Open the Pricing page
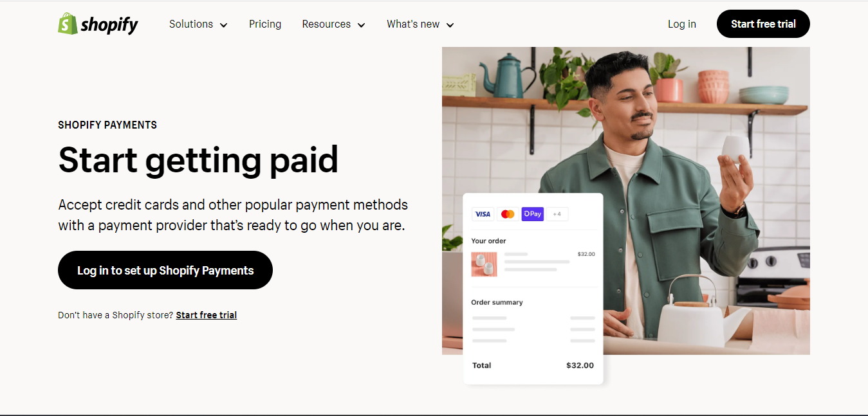Image resolution: width=868 pixels, height=416 pixels. pyautogui.click(x=265, y=24)
